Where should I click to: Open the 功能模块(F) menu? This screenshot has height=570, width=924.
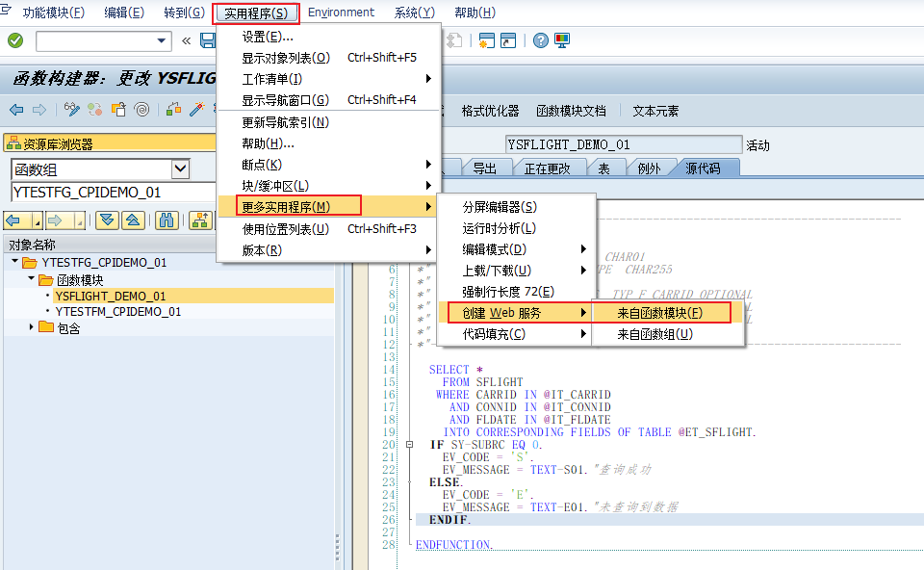pos(54,13)
